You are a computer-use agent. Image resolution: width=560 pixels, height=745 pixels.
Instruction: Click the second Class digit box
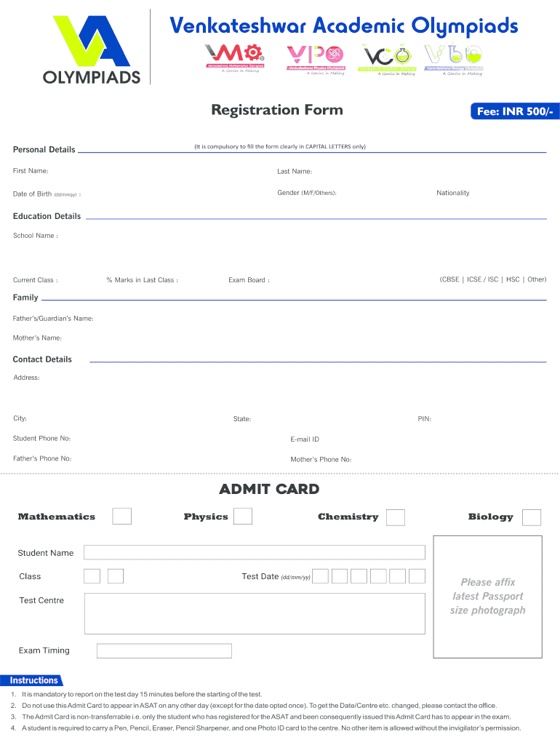pyautogui.click(x=116, y=576)
